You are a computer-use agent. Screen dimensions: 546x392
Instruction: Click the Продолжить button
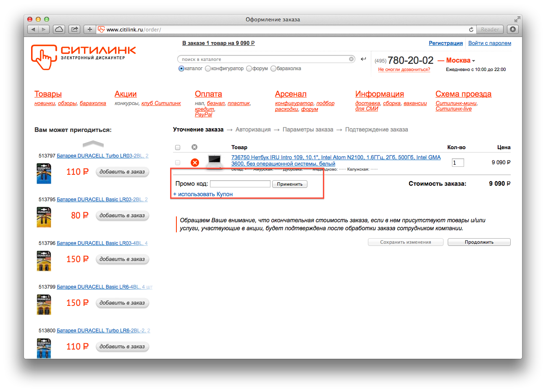[479, 242]
